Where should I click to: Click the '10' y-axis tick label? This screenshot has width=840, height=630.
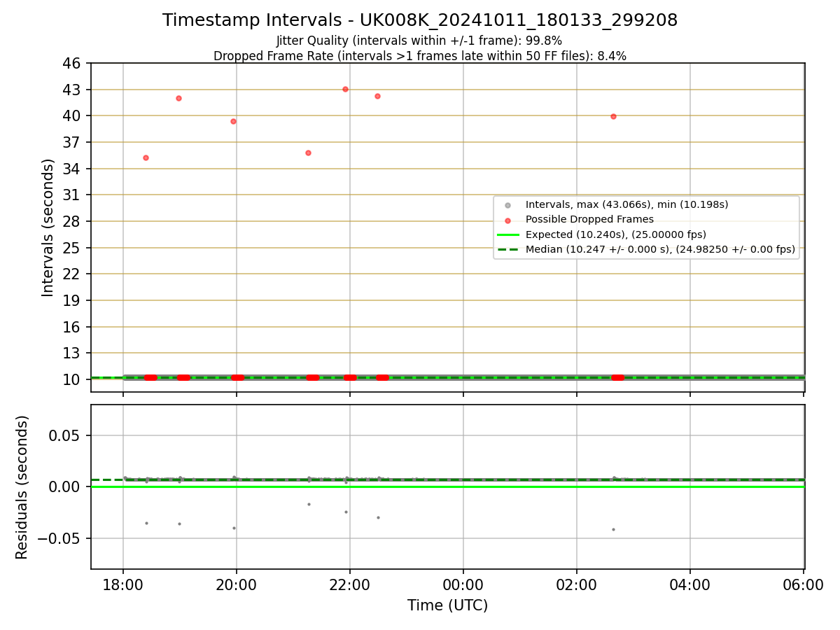[73, 379]
